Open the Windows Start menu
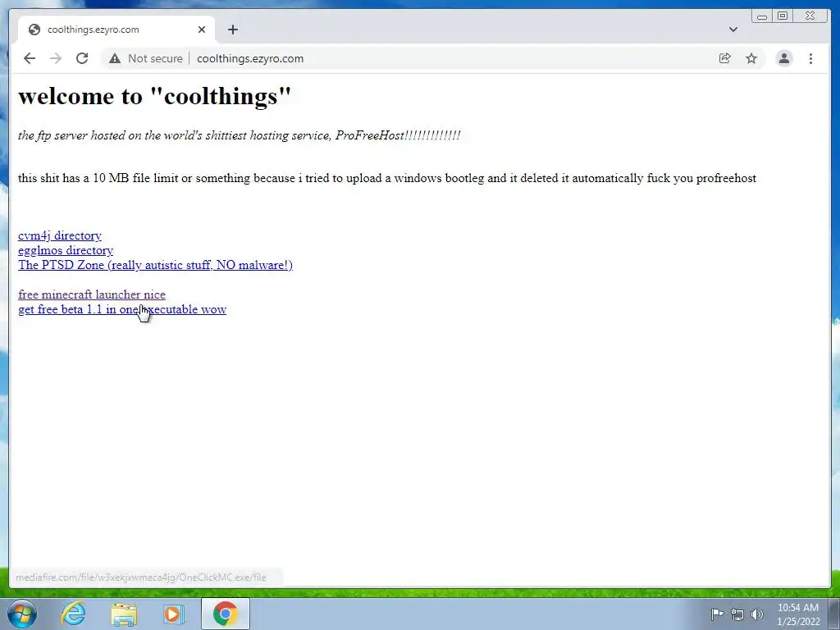The width and height of the screenshot is (840, 630). pos(21,614)
